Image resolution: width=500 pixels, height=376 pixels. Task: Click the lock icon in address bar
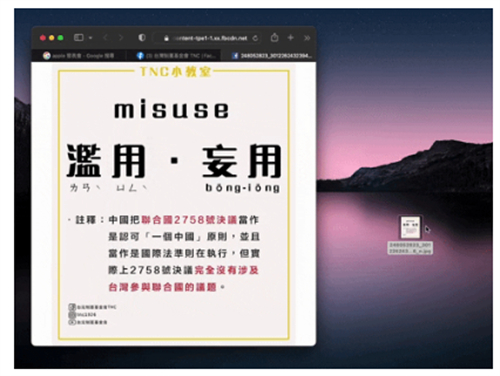pos(166,38)
